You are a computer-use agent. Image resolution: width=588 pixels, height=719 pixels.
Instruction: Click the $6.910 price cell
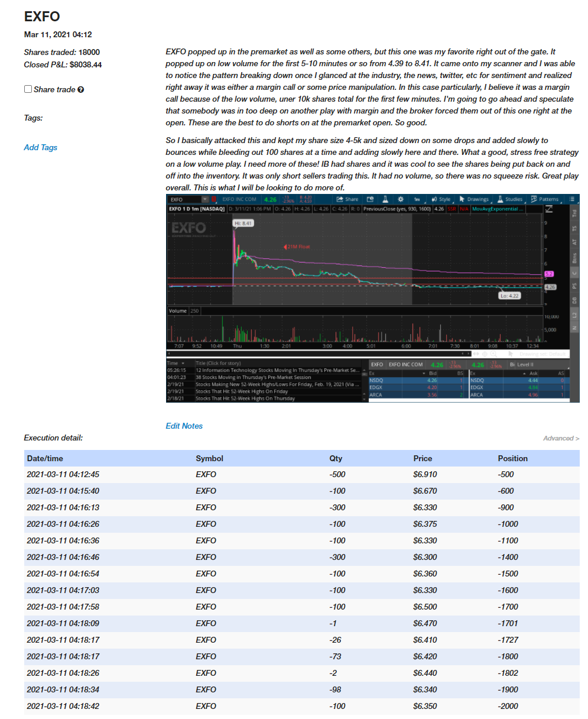click(x=425, y=474)
